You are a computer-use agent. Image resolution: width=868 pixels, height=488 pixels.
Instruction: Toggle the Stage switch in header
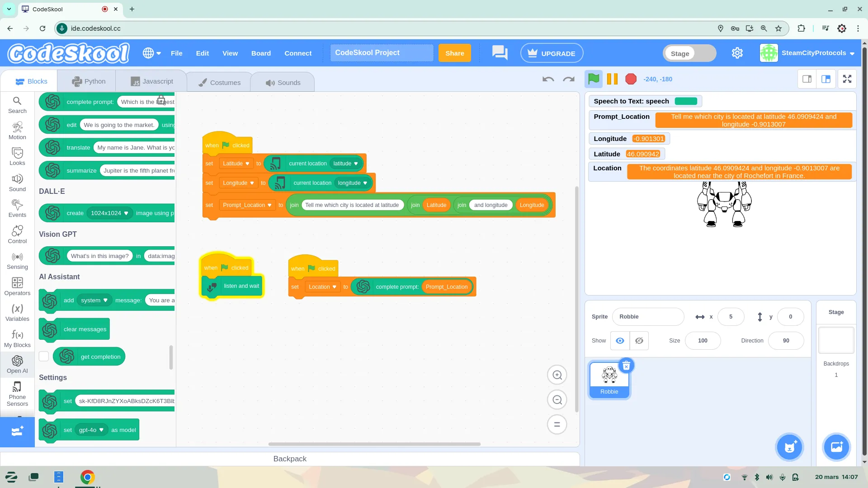(x=689, y=53)
